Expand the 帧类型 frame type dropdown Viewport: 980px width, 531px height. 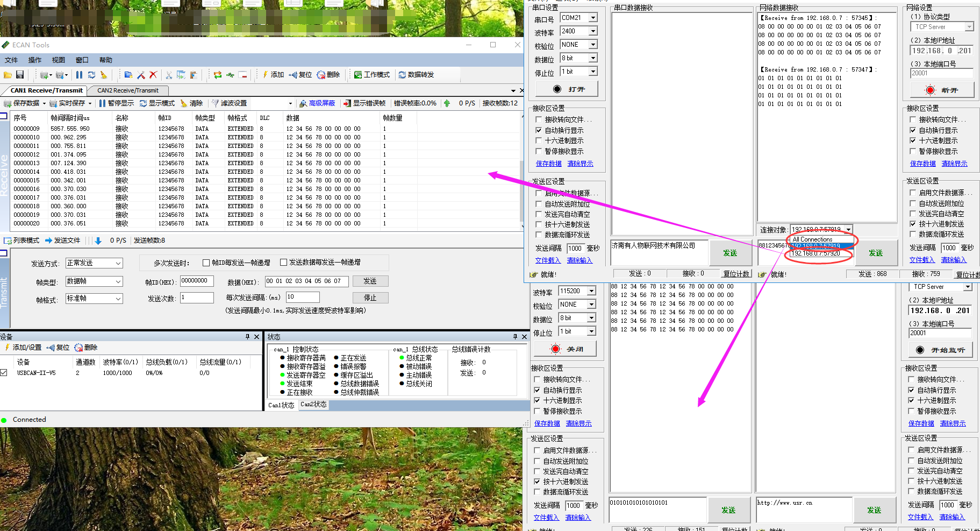[94, 281]
